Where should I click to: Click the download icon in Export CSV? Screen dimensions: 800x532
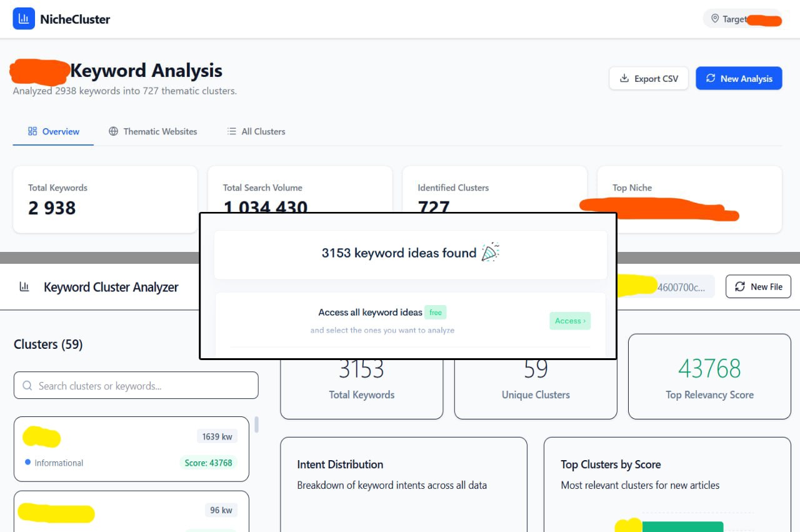624,78
